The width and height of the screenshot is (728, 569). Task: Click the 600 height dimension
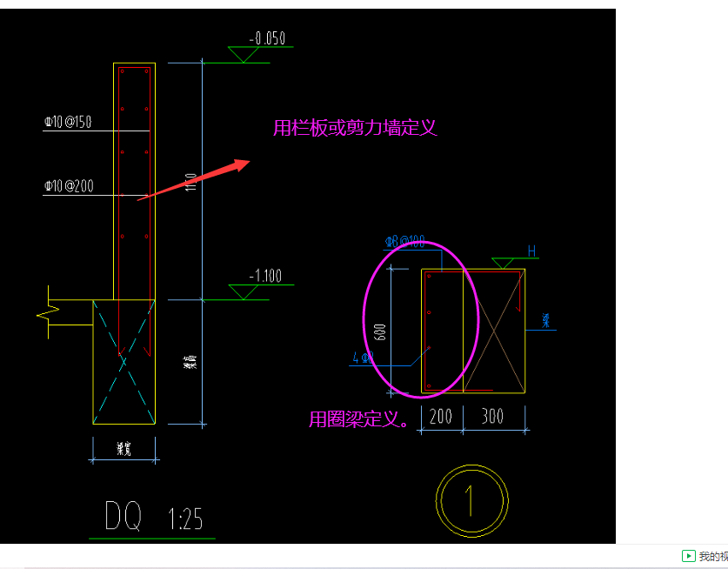pyautogui.click(x=380, y=332)
